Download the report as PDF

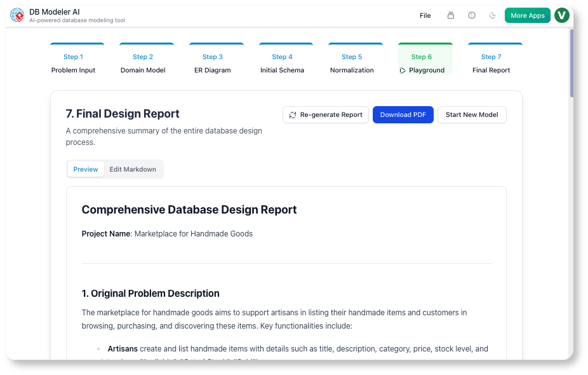[x=403, y=115]
